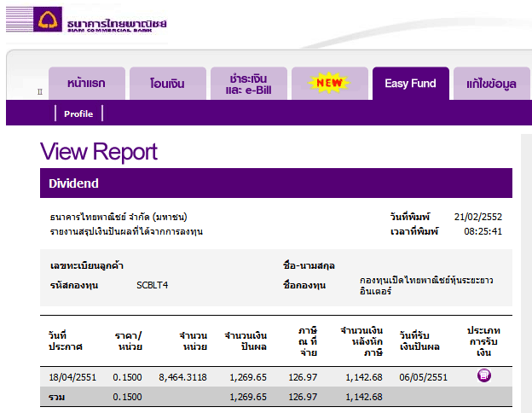Open the แก้ไขข้อมูล edit info tab
532x413 pixels.
[492, 84]
